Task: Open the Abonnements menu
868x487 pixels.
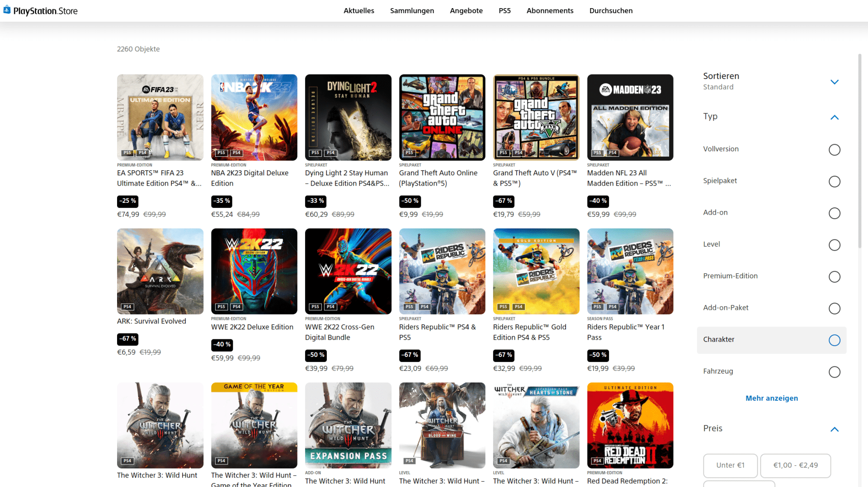Action: click(550, 11)
